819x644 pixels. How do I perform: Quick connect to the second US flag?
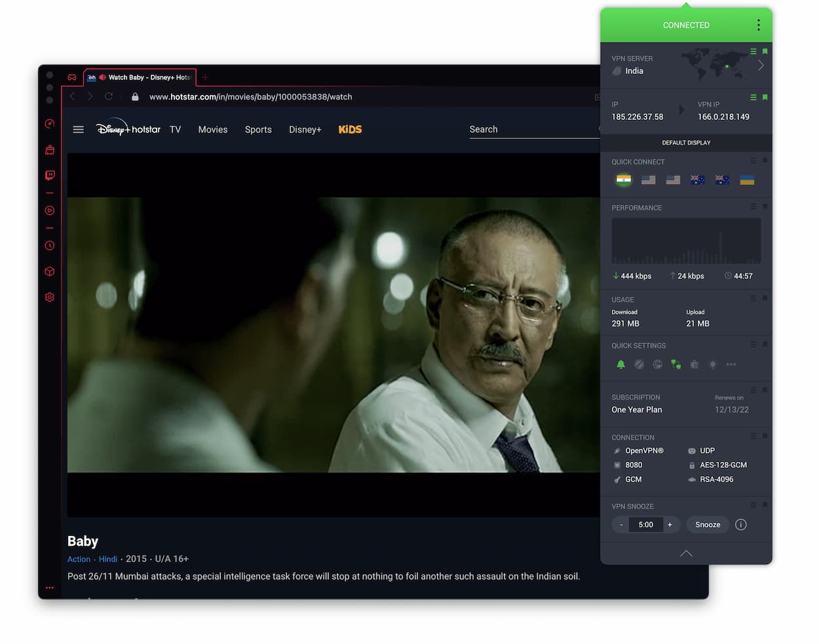[x=673, y=180]
